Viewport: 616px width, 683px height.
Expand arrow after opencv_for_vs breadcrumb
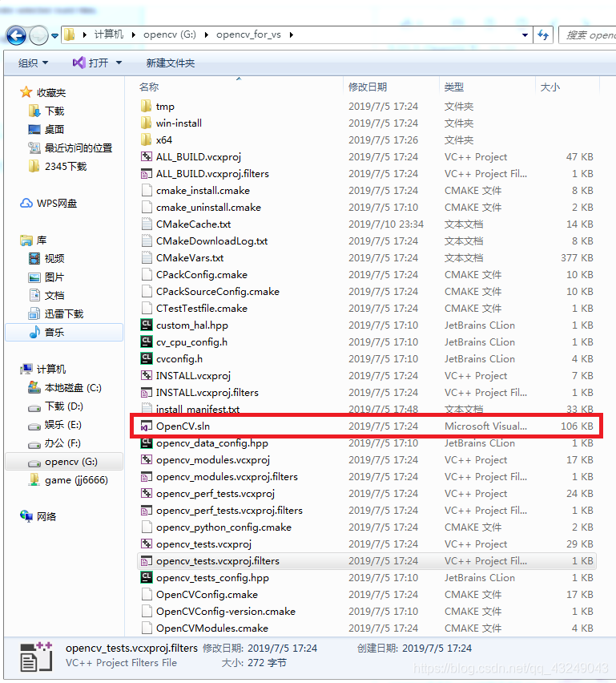[291, 34]
